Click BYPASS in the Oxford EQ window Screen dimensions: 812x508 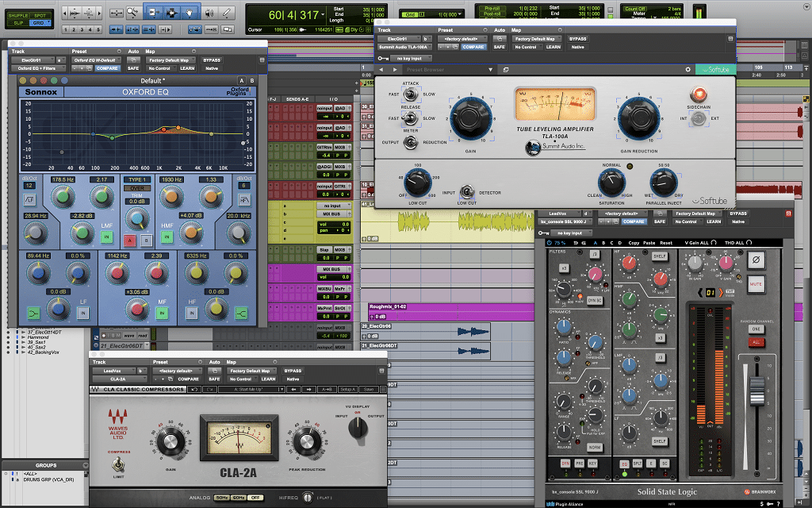coord(211,60)
